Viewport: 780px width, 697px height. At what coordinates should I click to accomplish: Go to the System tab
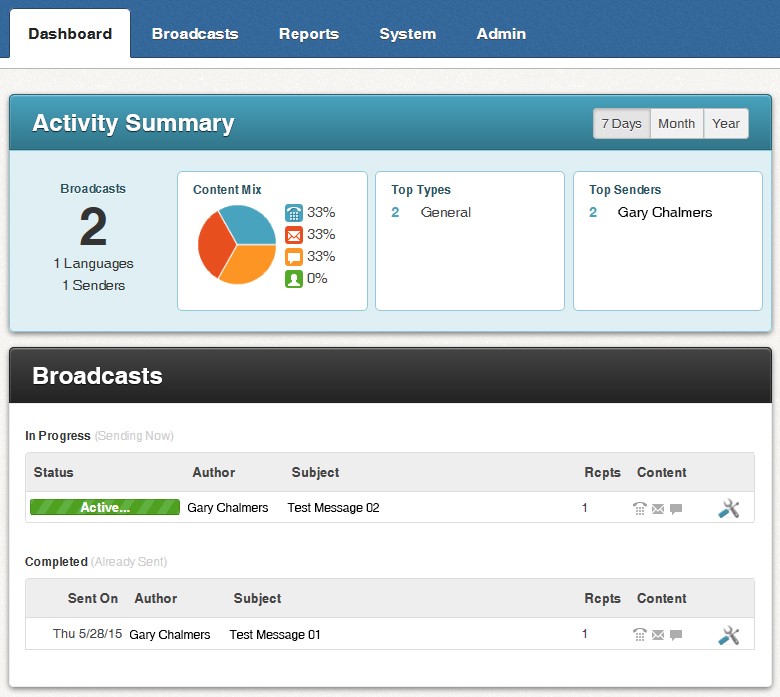(x=408, y=34)
